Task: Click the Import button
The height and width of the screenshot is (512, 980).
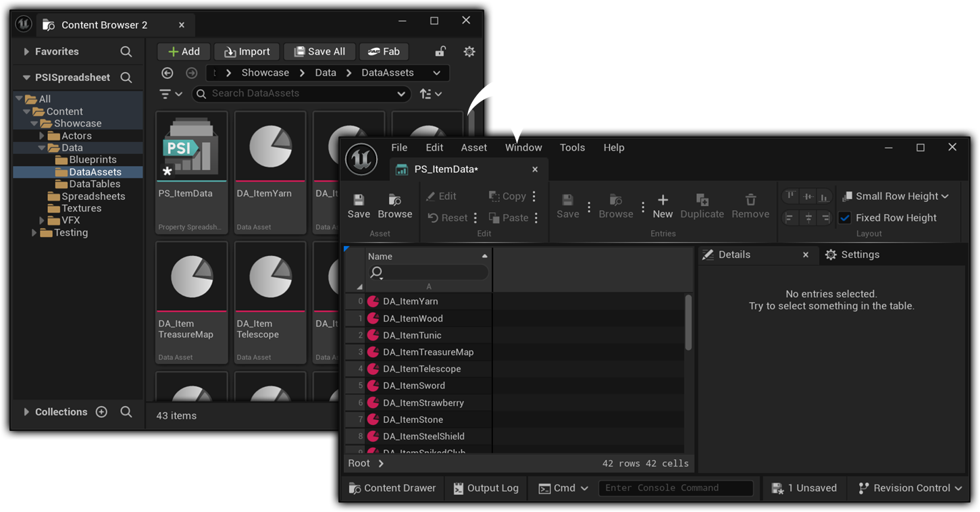Action: coord(246,51)
